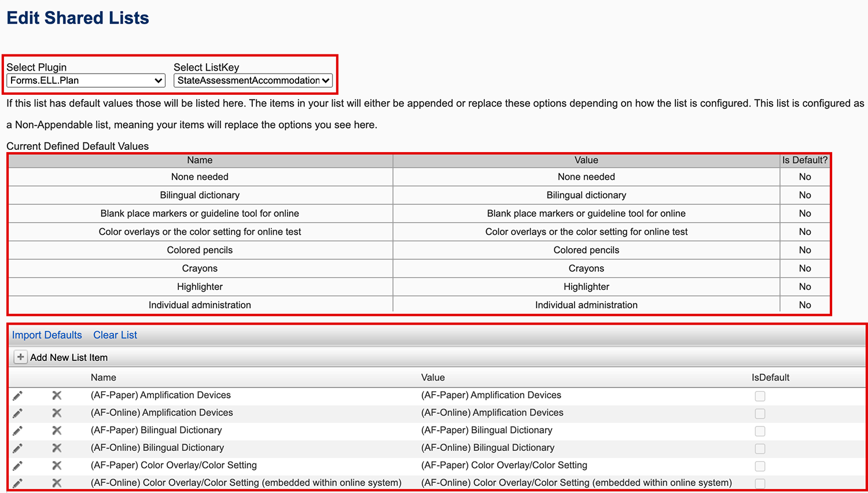Delete the (AF-Online) Bilingual Dictionary row
Screen dimensions: 868x493
(x=57, y=448)
